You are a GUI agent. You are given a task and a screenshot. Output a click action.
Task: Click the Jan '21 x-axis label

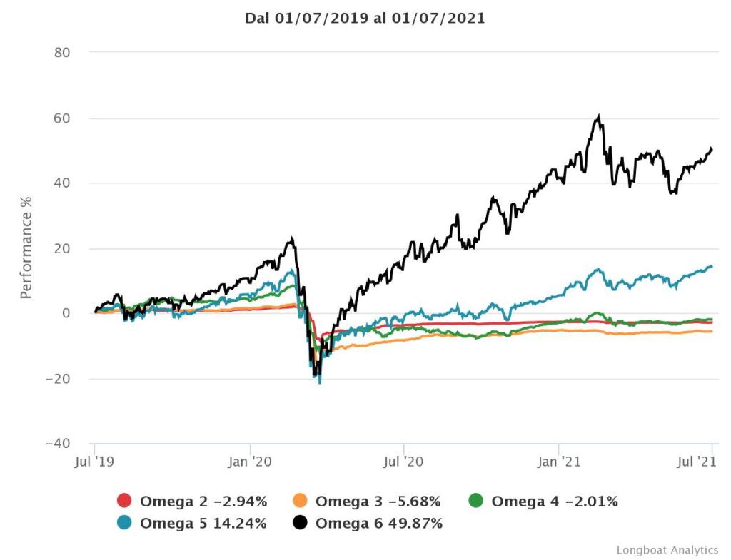point(558,462)
